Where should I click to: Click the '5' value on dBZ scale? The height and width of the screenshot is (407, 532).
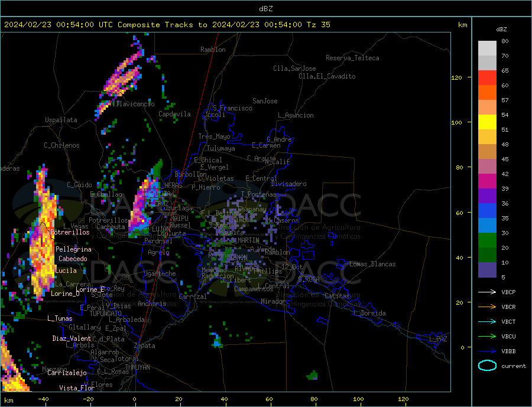click(x=503, y=278)
